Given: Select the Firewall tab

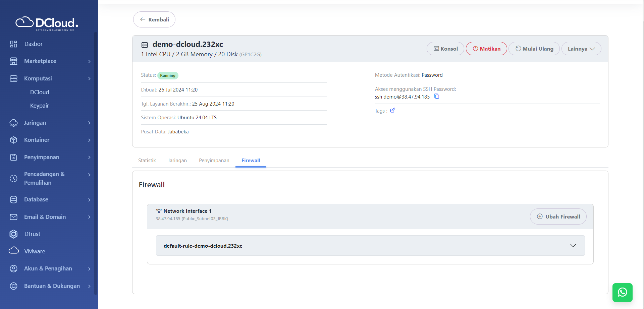Looking at the screenshot, I should tap(251, 161).
